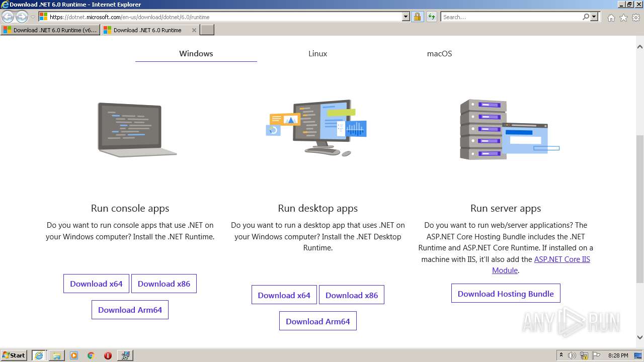Close the active Download .NET 6.0 Runtime tab
Image resolution: width=644 pixels, height=362 pixels.
[x=194, y=30]
